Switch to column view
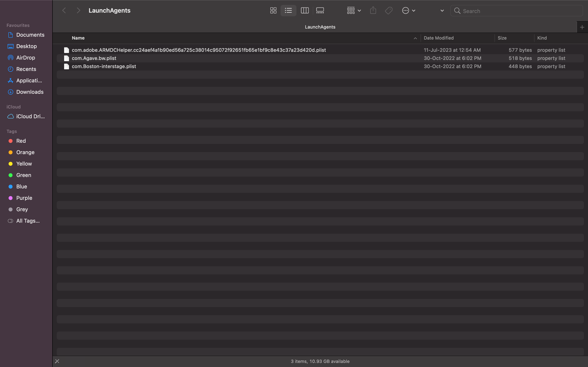The height and width of the screenshot is (367, 588). pos(304,10)
